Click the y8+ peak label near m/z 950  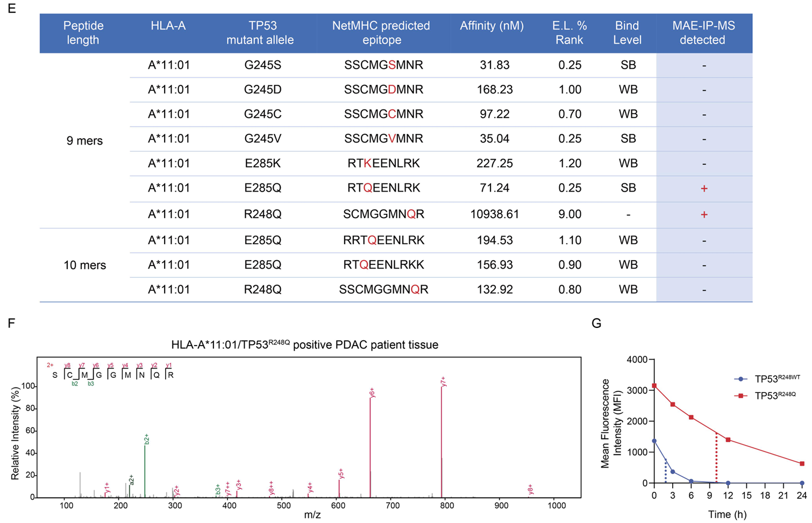click(x=530, y=489)
